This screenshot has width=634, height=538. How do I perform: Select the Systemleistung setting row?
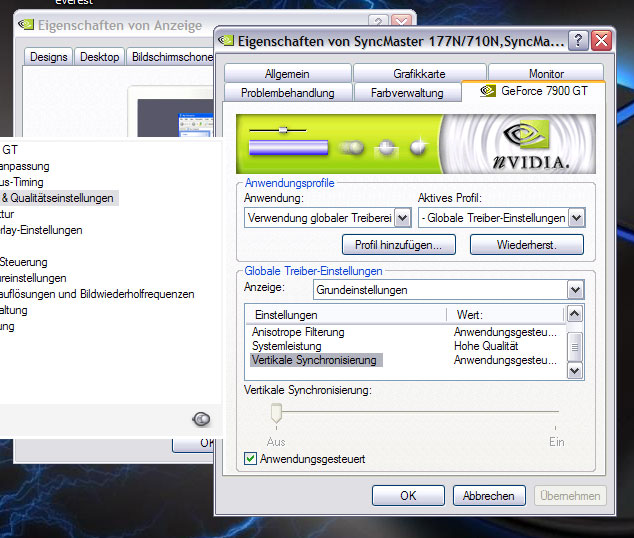404,346
